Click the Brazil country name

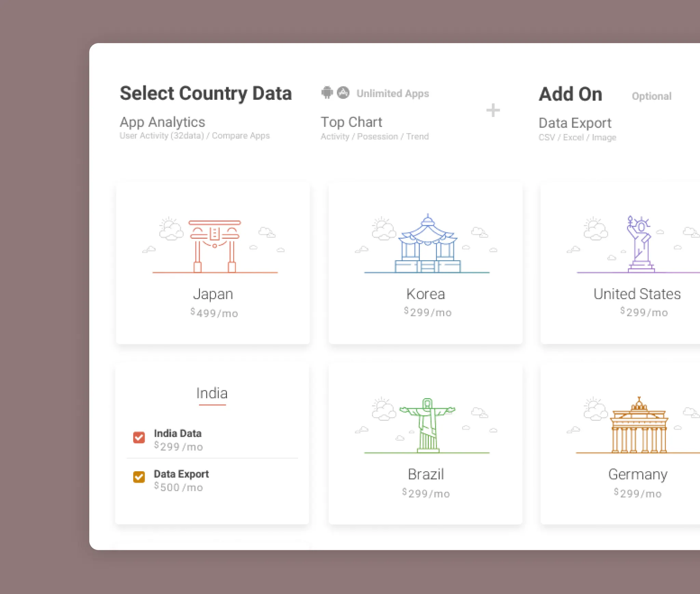click(426, 474)
